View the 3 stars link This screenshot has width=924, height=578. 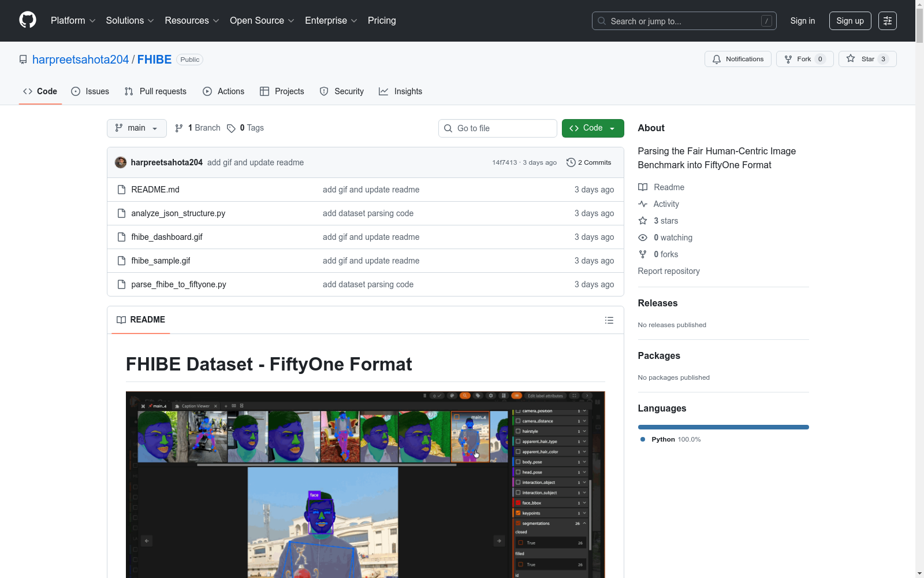point(658,221)
